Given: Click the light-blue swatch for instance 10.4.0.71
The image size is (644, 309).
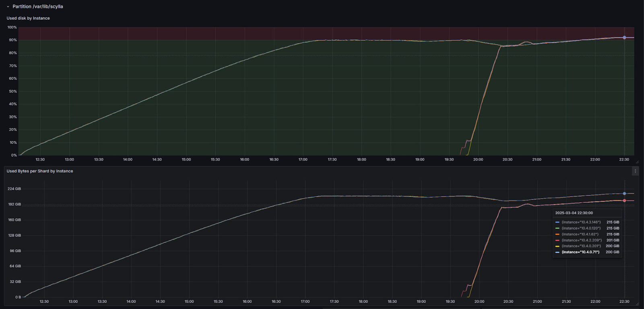Looking at the screenshot, I should pyautogui.click(x=557, y=252).
